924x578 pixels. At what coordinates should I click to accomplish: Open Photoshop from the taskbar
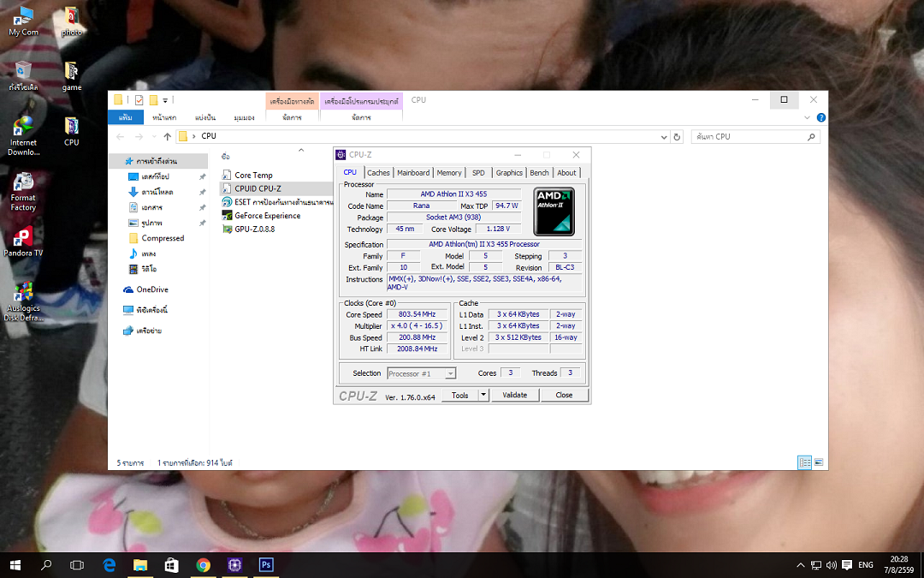pos(265,565)
